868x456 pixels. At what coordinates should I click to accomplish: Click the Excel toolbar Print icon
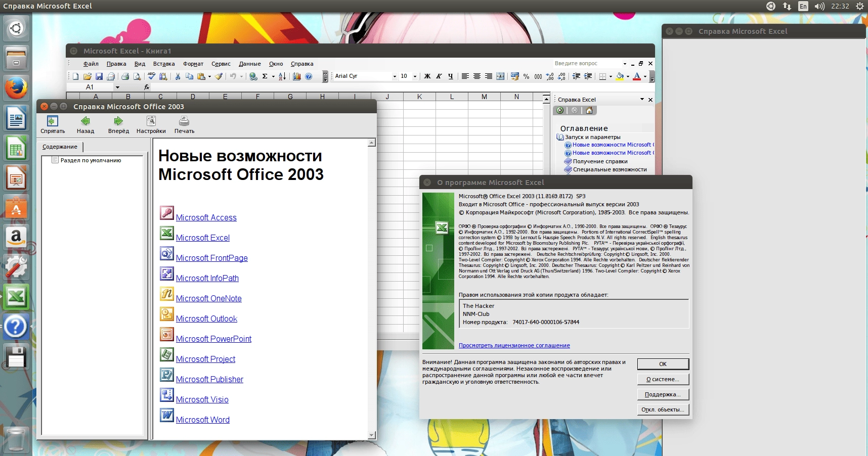125,76
